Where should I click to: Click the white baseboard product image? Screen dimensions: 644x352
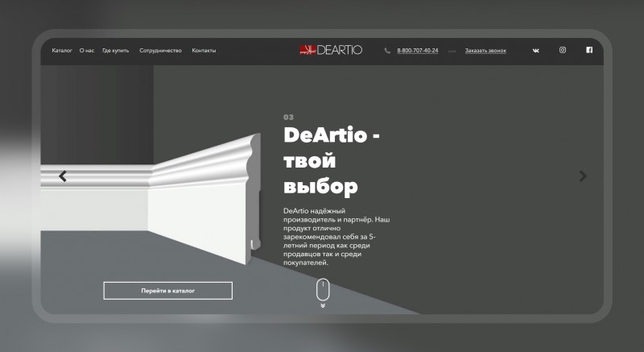pyautogui.click(x=151, y=199)
